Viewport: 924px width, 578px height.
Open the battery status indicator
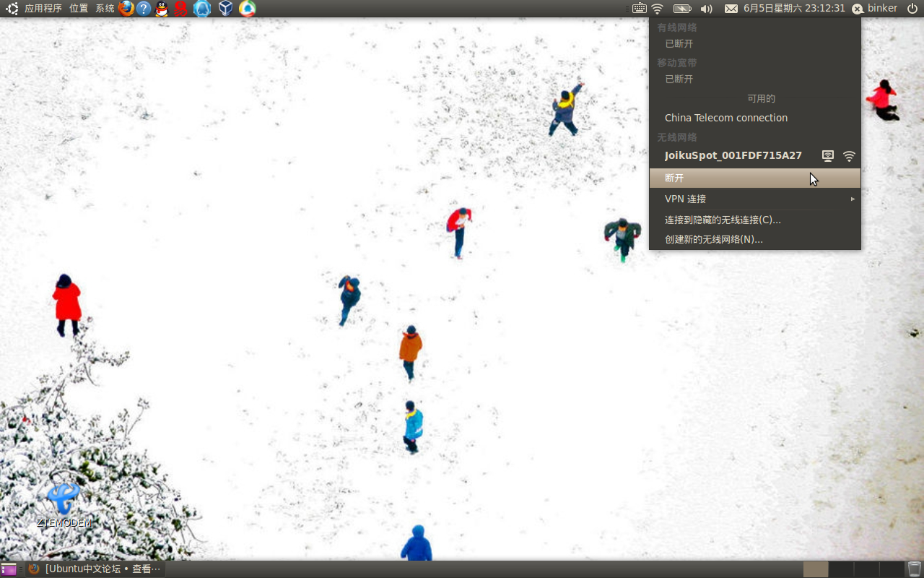pos(682,9)
